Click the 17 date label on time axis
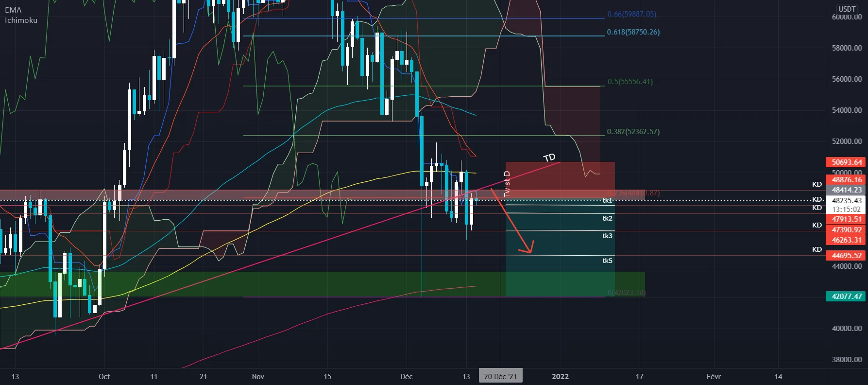868x385 pixels. 640,377
